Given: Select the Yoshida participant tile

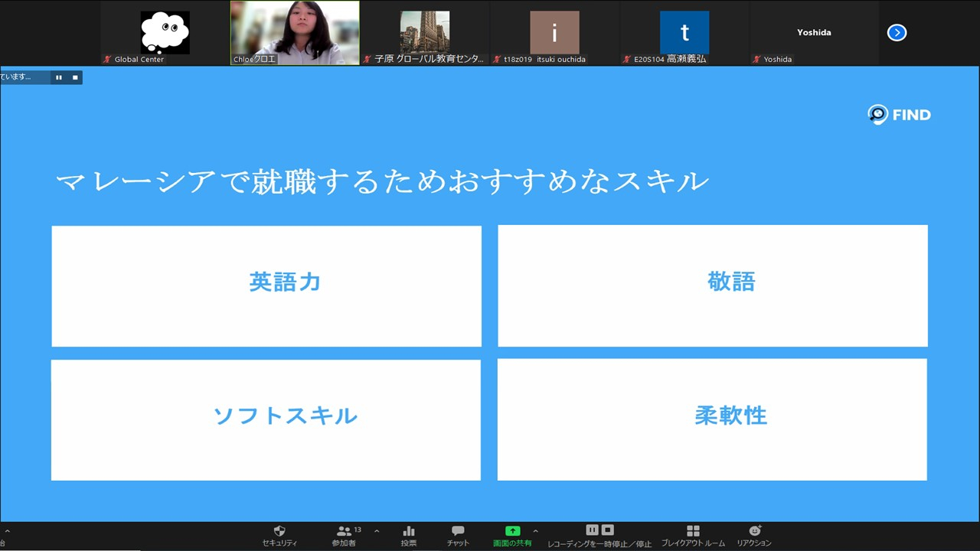Looking at the screenshot, I should tap(814, 33).
